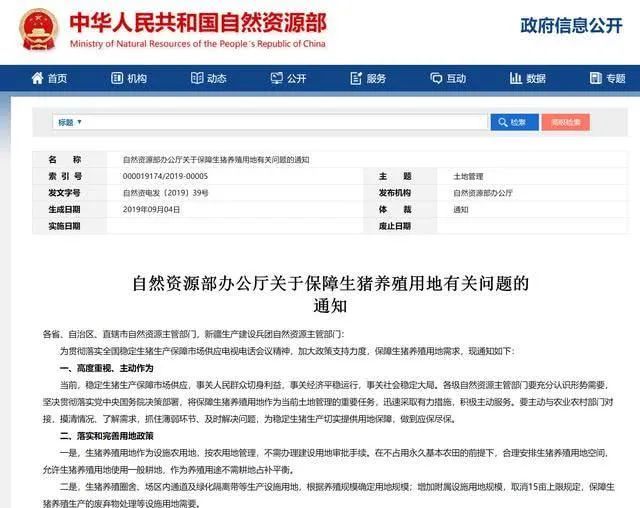Click the document name in the 名称 row

[x=216, y=160]
